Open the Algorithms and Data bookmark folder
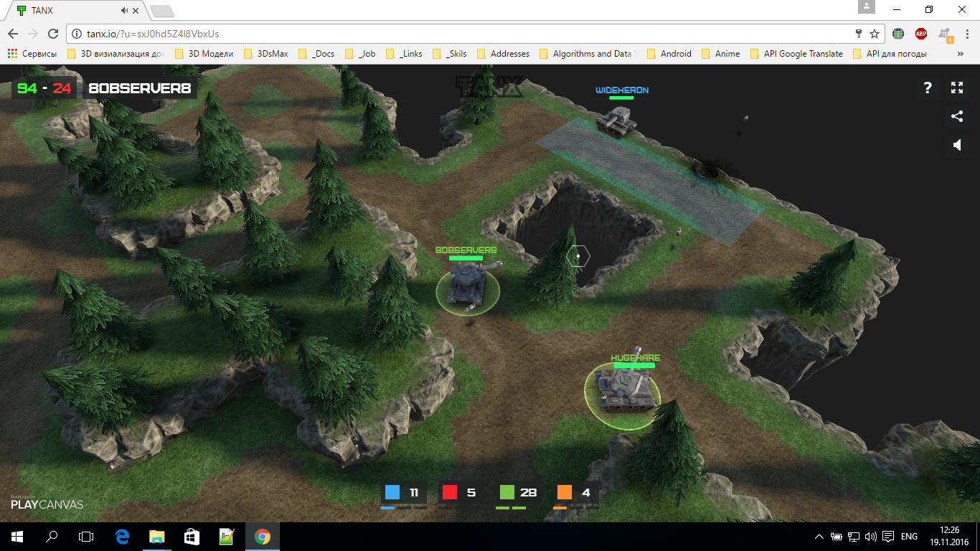This screenshot has height=551, width=980. pos(588,54)
